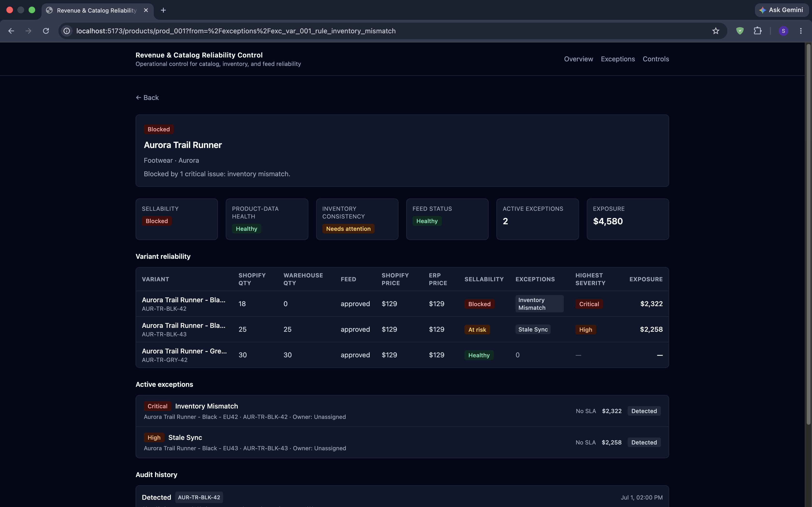Select the AUR-TR-BLK-42 variant row

click(402, 304)
